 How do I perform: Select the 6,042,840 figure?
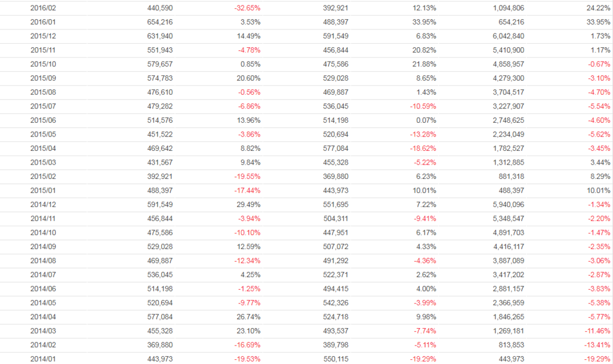[x=507, y=36]
